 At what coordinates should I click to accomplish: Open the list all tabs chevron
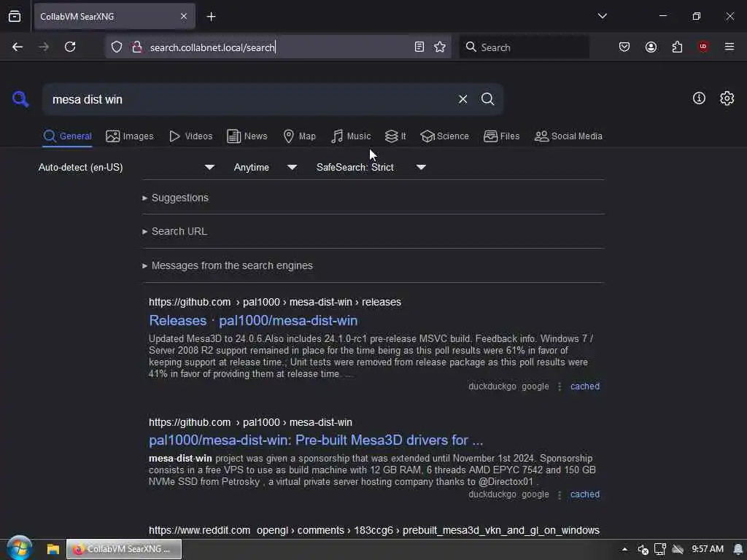[x=602, y=16]
